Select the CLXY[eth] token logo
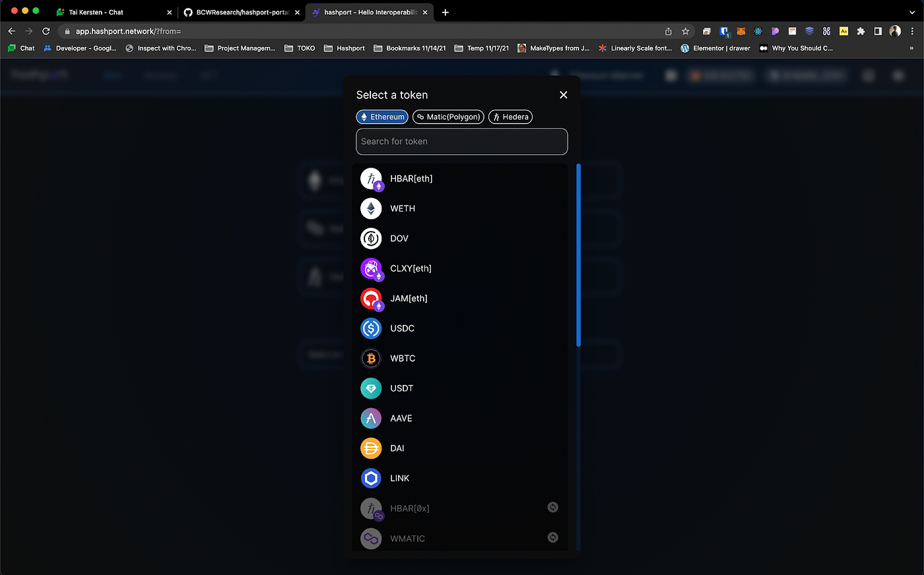Image resolution: width=924 pixels, height=575 pixels. [x=372, y=268]
